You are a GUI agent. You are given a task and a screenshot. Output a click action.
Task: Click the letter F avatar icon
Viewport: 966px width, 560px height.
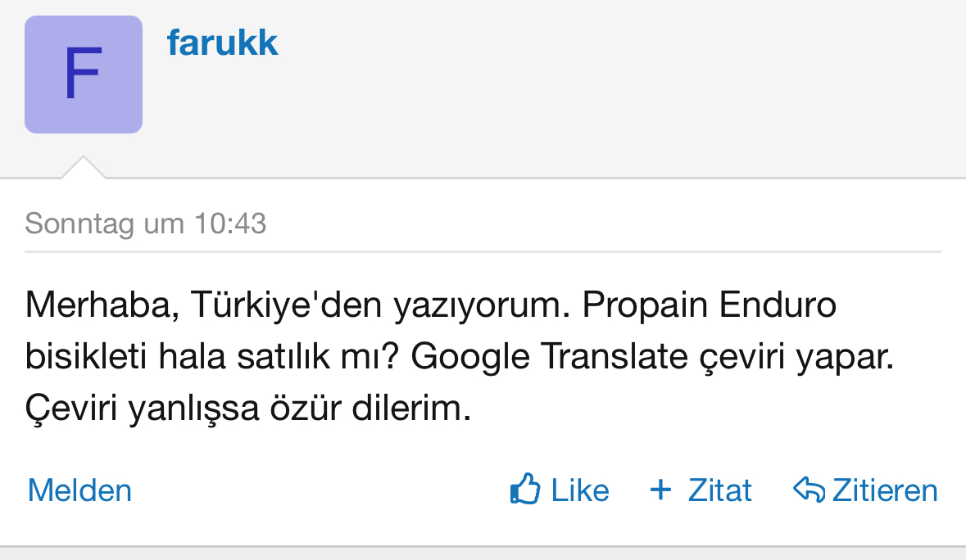(x=84, y=75)
